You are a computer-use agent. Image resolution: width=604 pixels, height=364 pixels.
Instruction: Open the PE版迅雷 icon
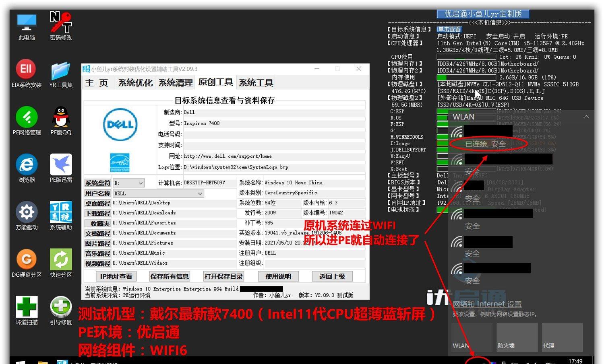click(x=61, y=169)
